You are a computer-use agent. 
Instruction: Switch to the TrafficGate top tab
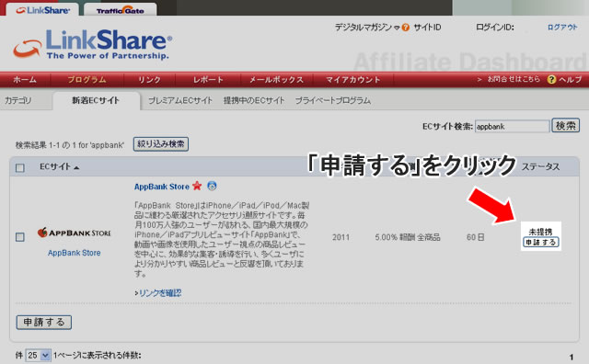click(x=121, y=10)
